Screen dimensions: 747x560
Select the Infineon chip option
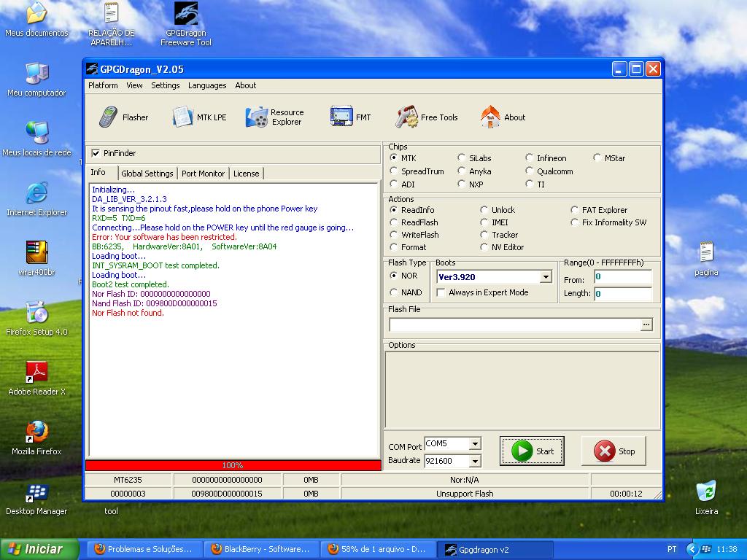pos(530,157)
